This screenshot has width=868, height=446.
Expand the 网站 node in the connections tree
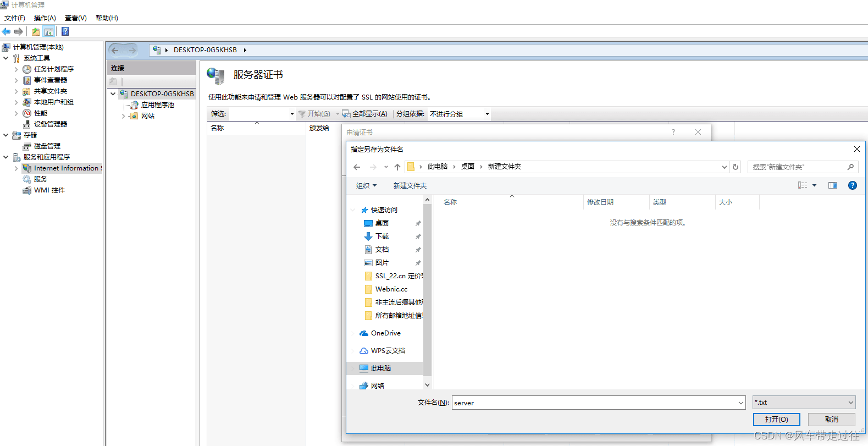123,116
